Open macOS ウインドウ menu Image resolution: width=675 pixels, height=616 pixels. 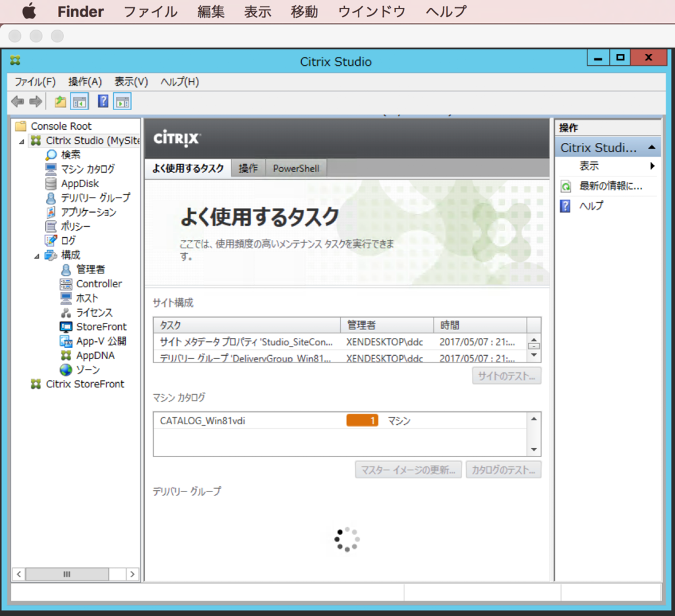[372, 12]
